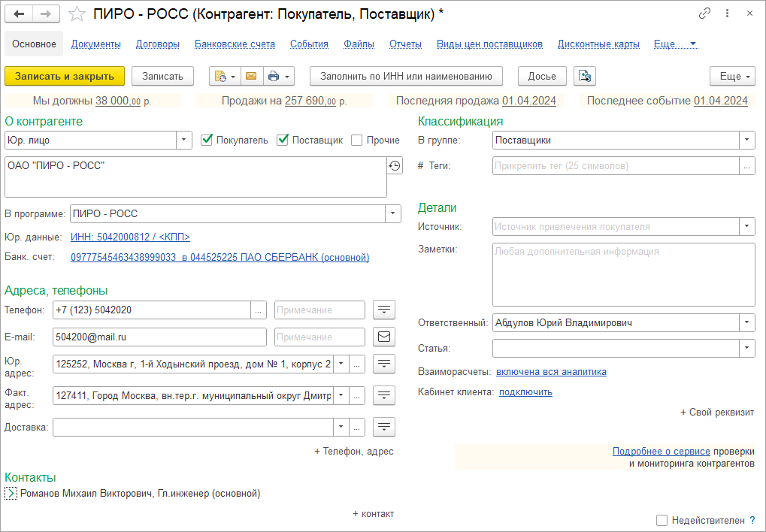This screenshot has width=766, height=532.
Task: Open Подробнее о сервисе link
Action: [x=662, y=452]
